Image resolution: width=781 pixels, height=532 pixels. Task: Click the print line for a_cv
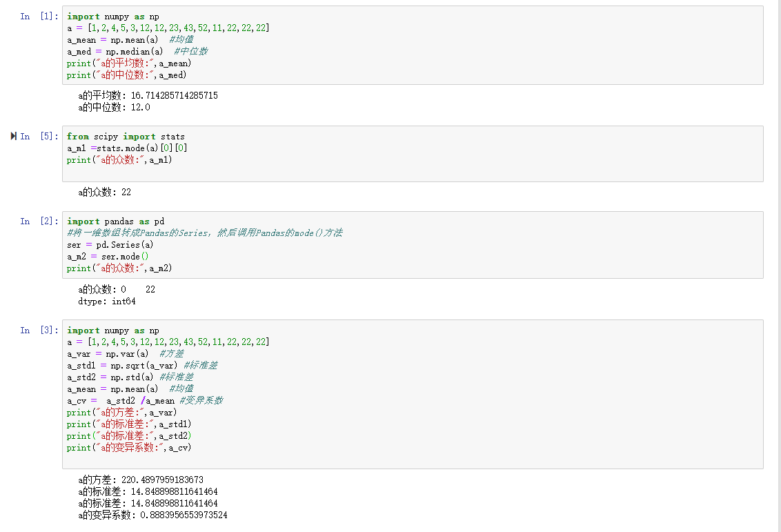coord(129,447)
